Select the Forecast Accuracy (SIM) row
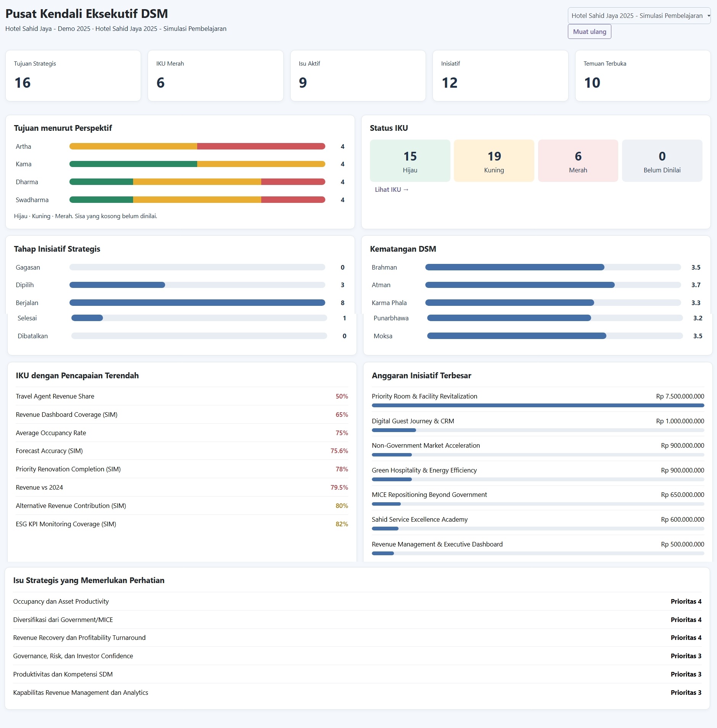 point(182,451)
